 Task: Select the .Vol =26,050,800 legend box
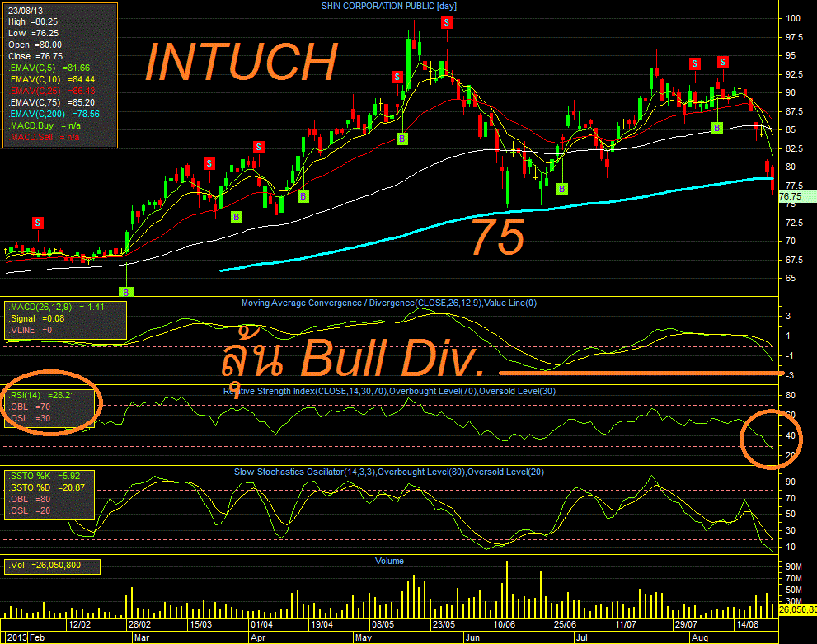(x=52, y=566)
